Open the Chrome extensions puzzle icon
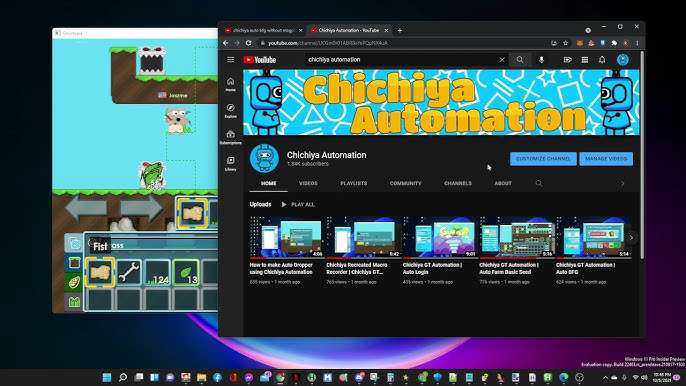Viewport: 686px width, 386px height. coord(614,43)
